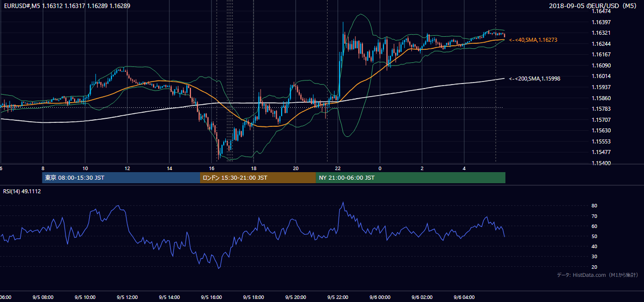Click RSI scale level 70
This screenshot has width=644, height=302.
595,216
